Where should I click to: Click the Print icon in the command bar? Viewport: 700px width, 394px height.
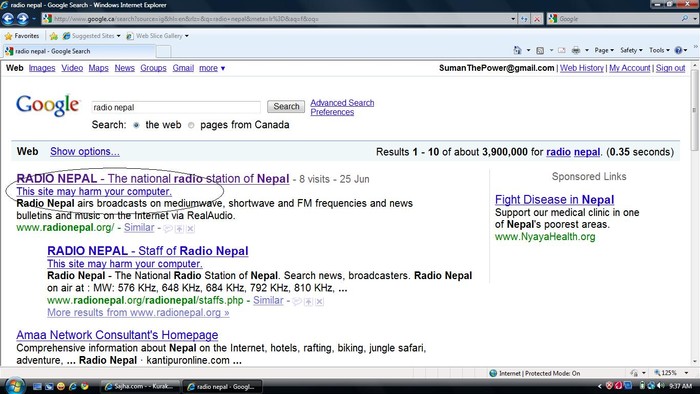[x=576, y=50]
